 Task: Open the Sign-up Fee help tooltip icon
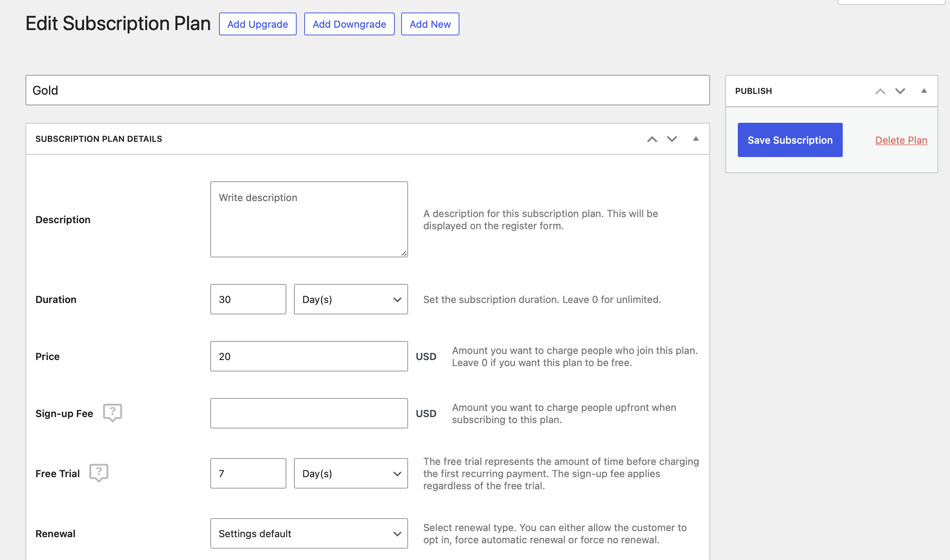point(113,413)
